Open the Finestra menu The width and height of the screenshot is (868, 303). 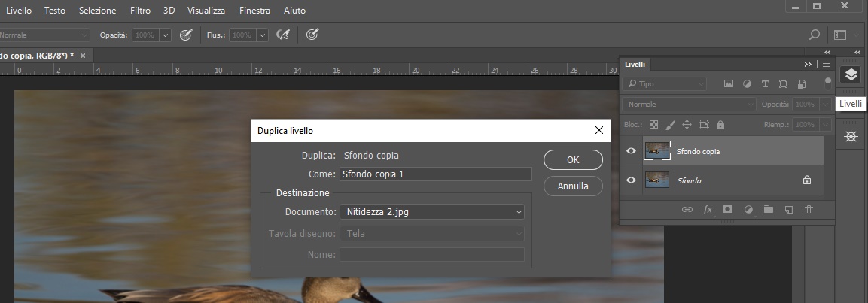point(254,11)
